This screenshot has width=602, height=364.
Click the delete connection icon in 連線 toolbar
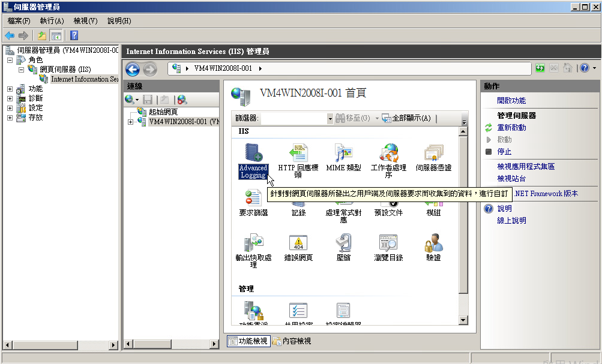click(182, 100)
